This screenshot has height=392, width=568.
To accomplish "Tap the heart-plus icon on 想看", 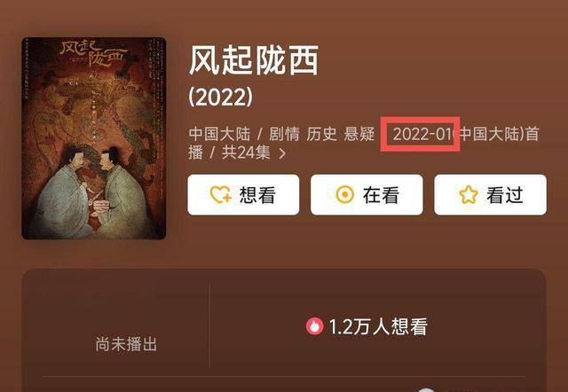I will click(220, 195).
